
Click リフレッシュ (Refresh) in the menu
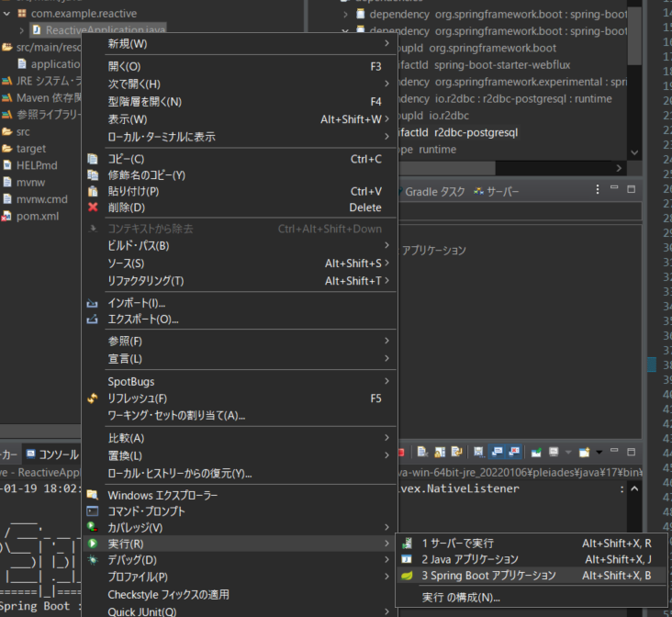[x=239, y=398]
